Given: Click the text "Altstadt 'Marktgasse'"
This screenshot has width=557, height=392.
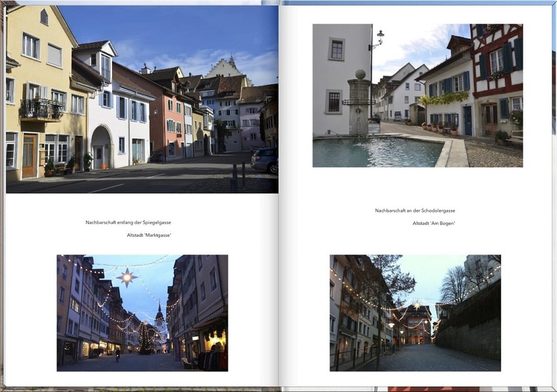Looking at the screenshot, I should point(149,235).
